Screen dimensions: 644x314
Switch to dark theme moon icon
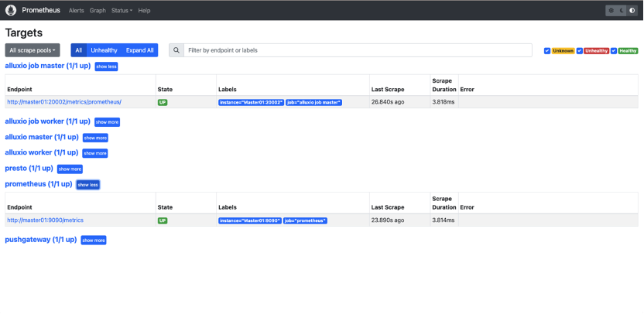click(622, 11)
